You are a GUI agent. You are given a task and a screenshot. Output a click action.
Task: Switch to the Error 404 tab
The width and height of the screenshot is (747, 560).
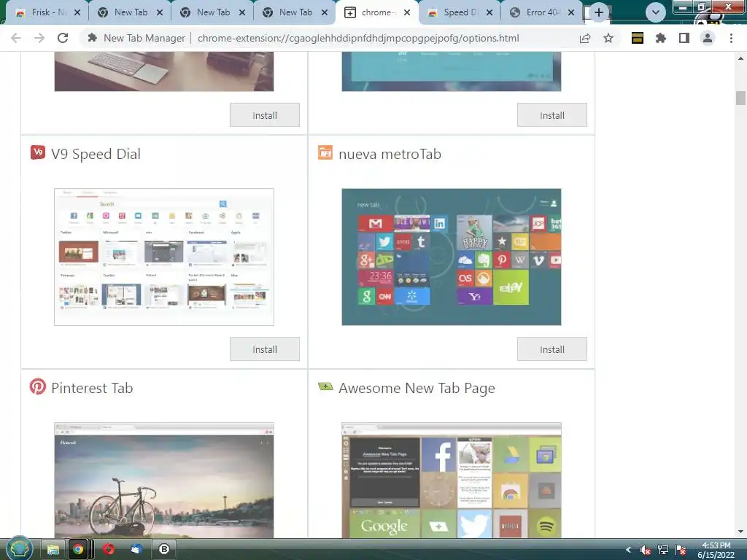542,12
